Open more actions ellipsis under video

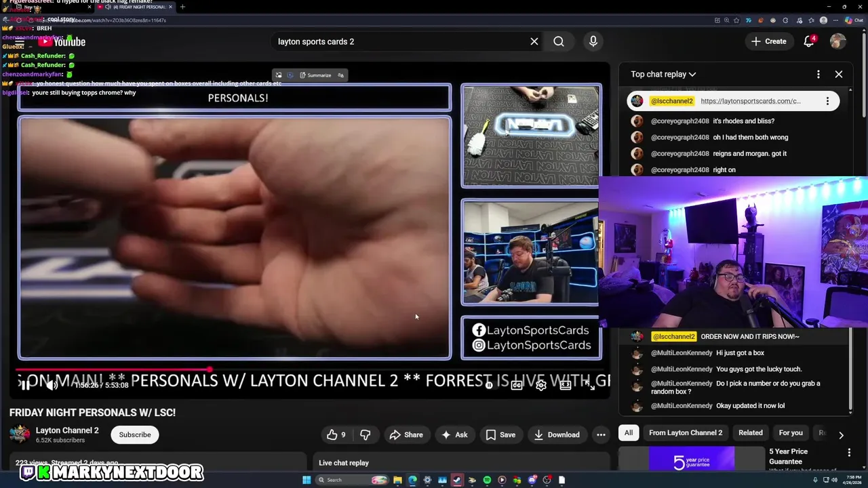pos(601,434)
